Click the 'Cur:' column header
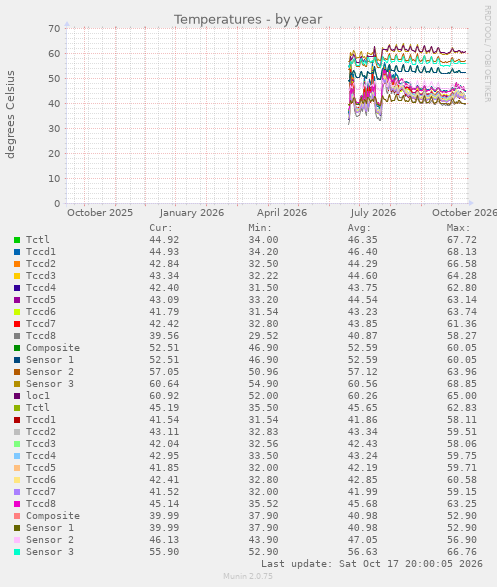Screen dimensions: 497x587 coord(161,228)
